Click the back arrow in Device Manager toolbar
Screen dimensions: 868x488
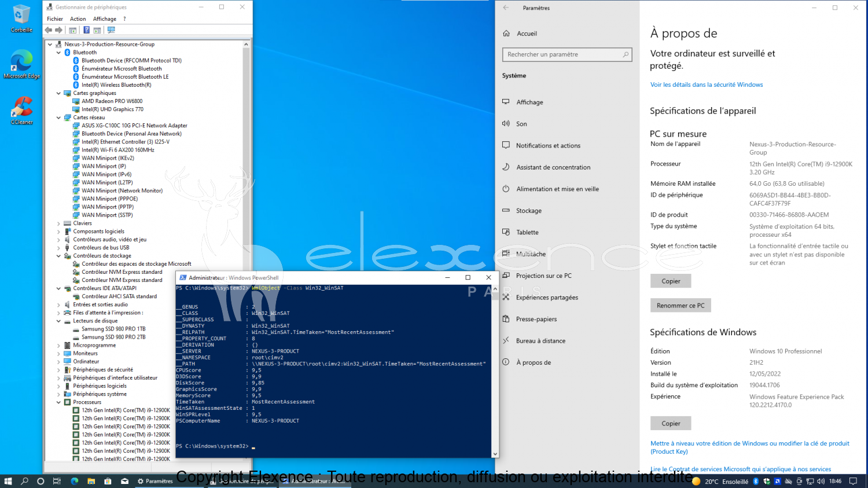pyautogui.click(x=49, y=30)
